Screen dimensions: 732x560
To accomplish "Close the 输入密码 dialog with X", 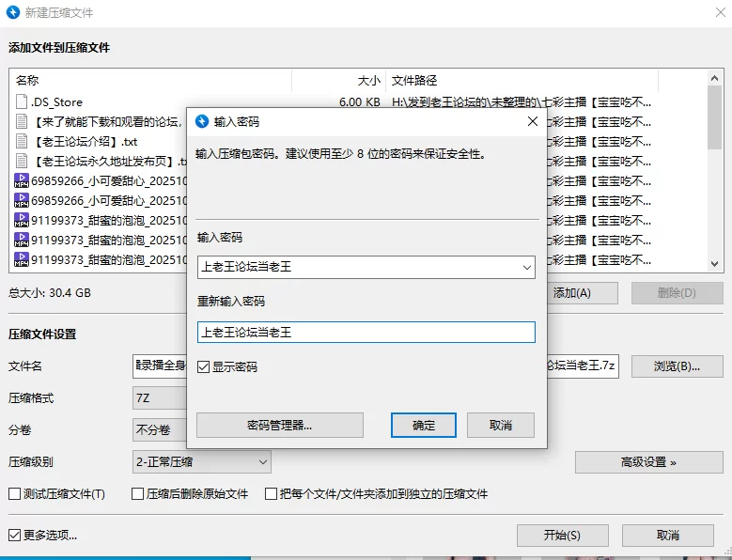I will pyautogui.click(x=533, y=121).
